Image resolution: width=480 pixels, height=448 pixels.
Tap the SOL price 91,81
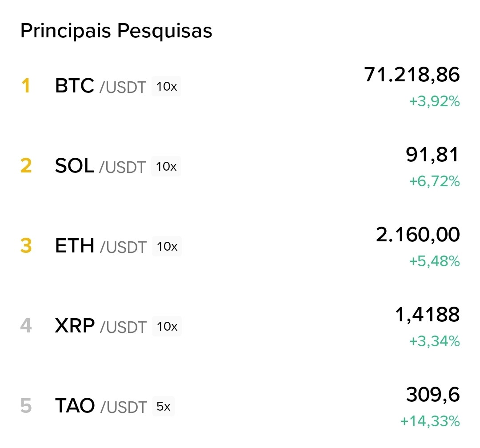coord(432,155)
